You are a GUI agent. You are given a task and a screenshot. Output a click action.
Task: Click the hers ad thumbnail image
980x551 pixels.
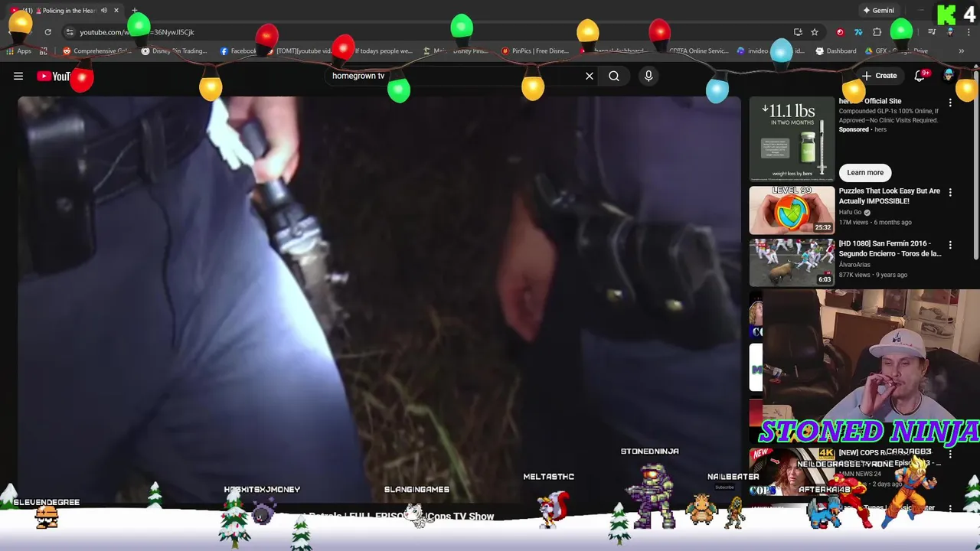[792, 138]
